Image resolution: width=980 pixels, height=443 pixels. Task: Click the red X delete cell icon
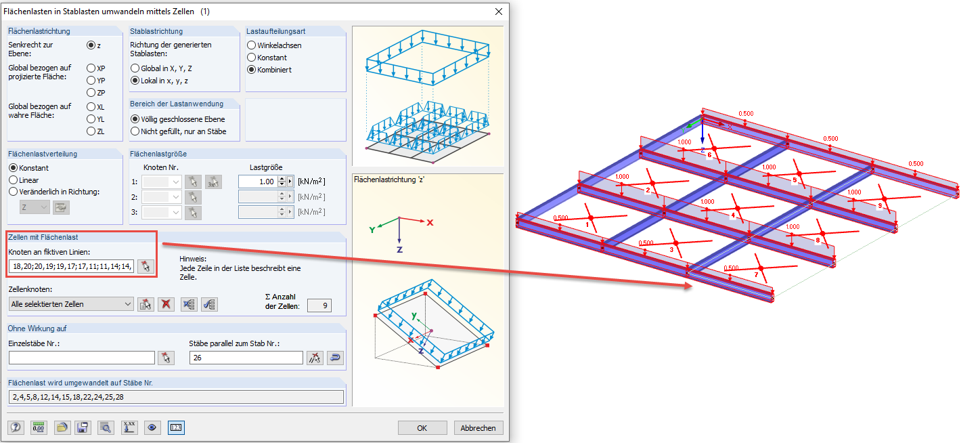point(166,304)
